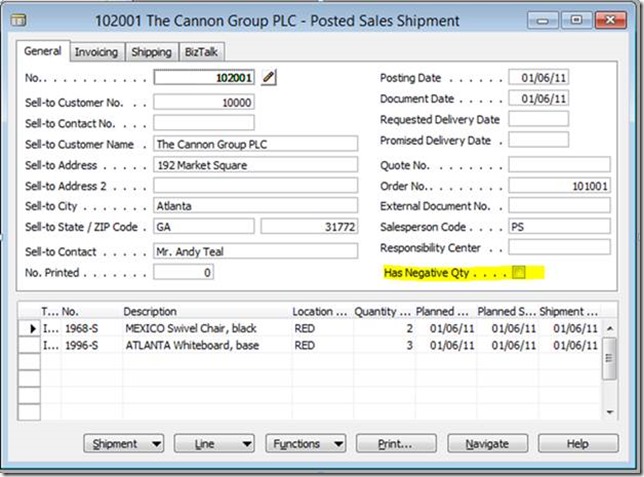The image size is (644, 477).
Task: Click the Salesperson Code field PS
Action: [x=559, y=226]
